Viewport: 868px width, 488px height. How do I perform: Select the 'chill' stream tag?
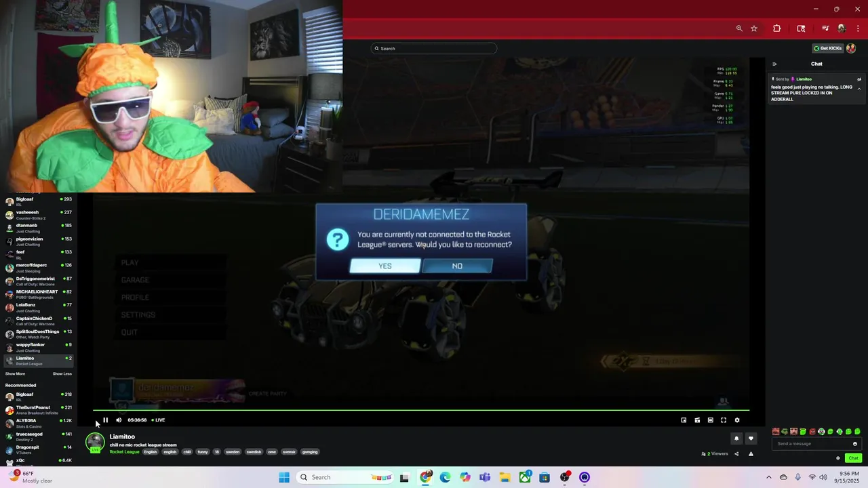[187, 452]
